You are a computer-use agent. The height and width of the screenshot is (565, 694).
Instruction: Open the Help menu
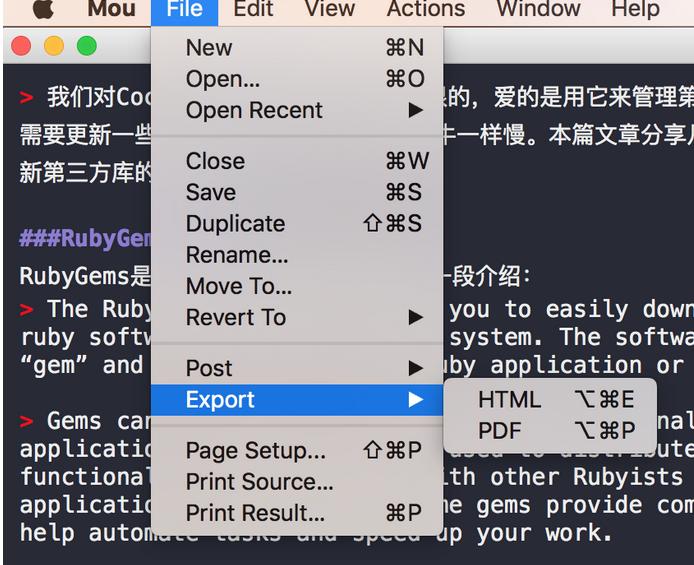[x=636, y=9]
